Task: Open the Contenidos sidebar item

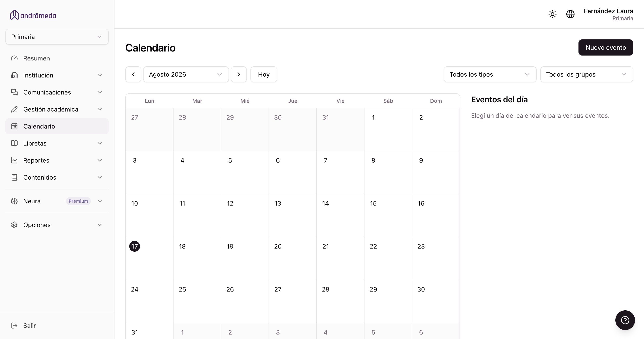Action: [57, 178]
